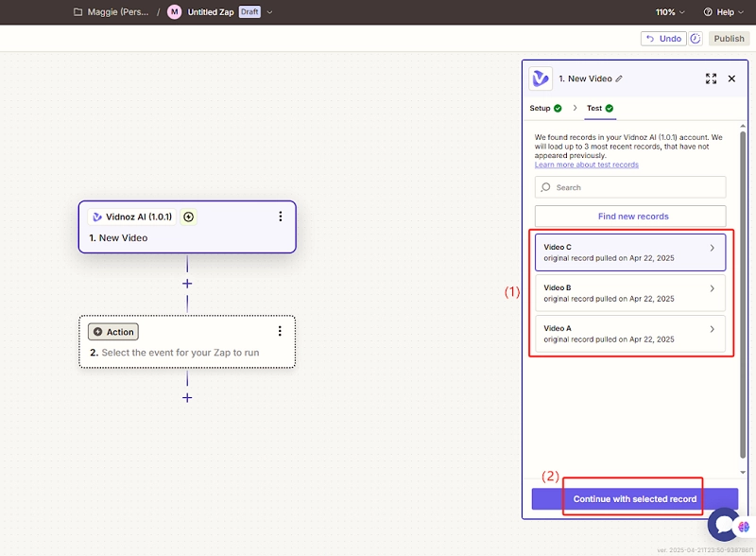Image resolution: width=756 pixels, height=556 pixels.
Task: Open the three-dot menu on the Action step
Action: (280, 331)
